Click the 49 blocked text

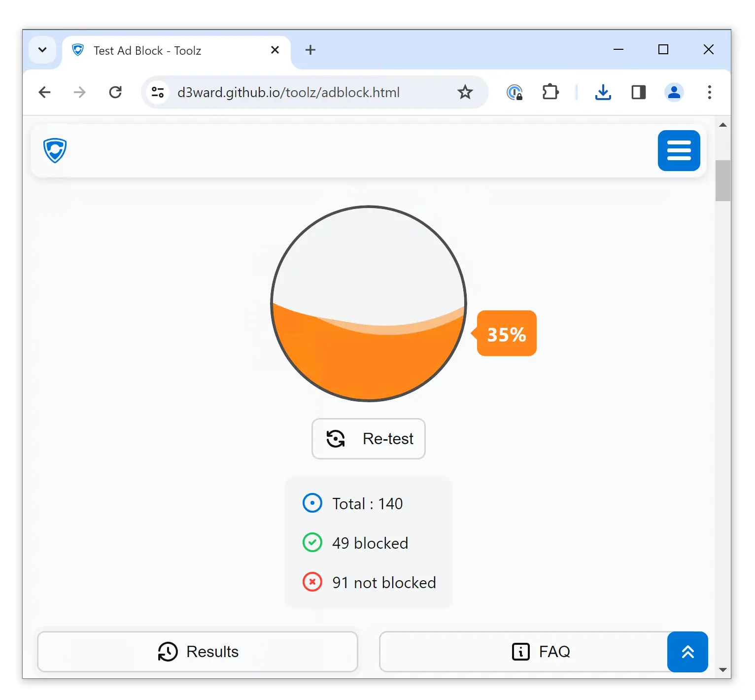[370, 543]
